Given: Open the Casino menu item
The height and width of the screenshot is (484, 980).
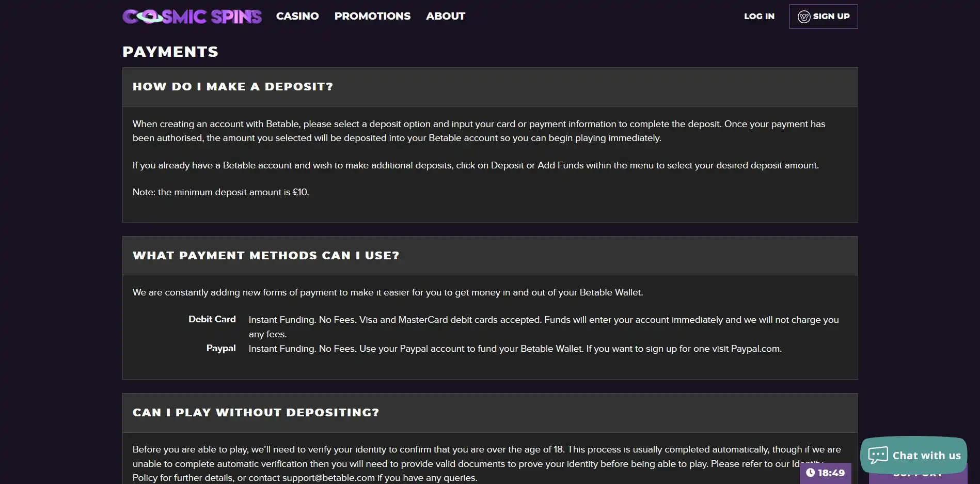Looking at the screenshot, I should [297, 16].
